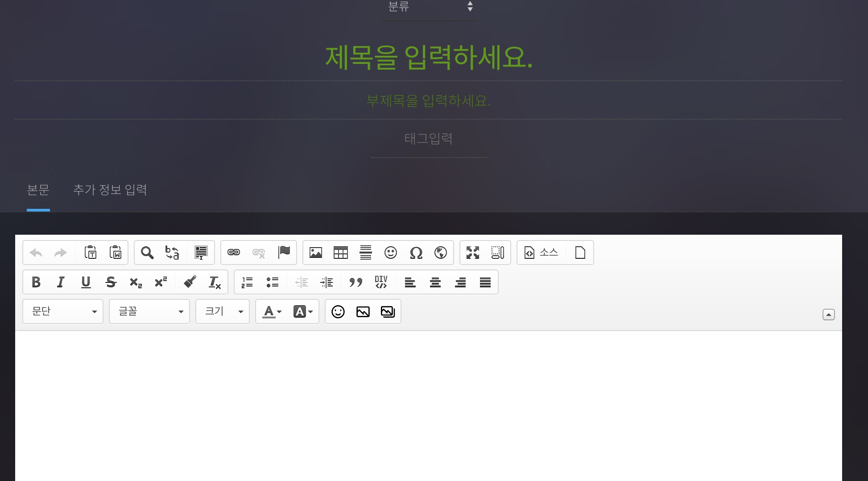
Task: Collapse the editor toolbar with the arrow button
Action: pyautogui.click(x=829, y=315)
